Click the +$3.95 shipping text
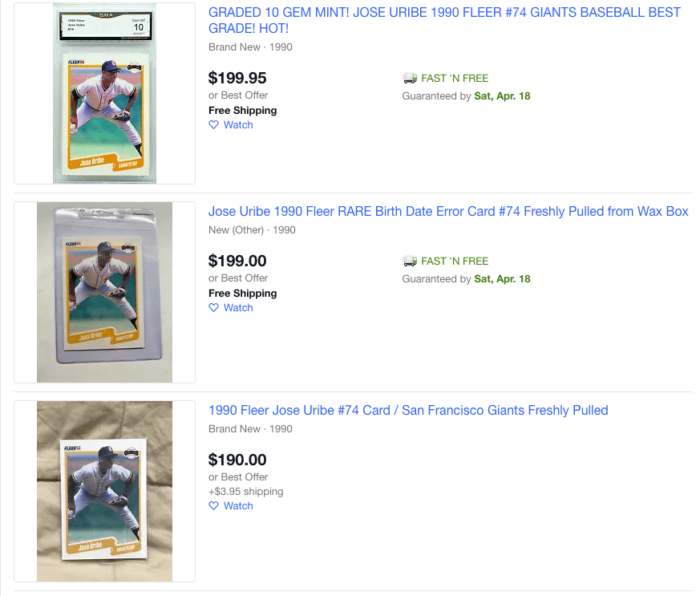Viewport: 700px width, 596px height. point(245,492)
